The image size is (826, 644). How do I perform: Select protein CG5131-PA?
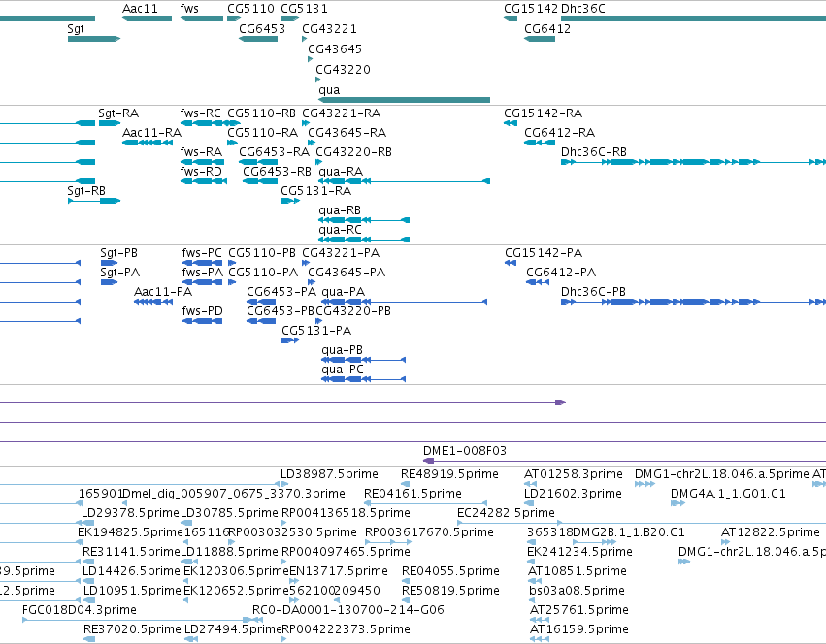[290, 340]
